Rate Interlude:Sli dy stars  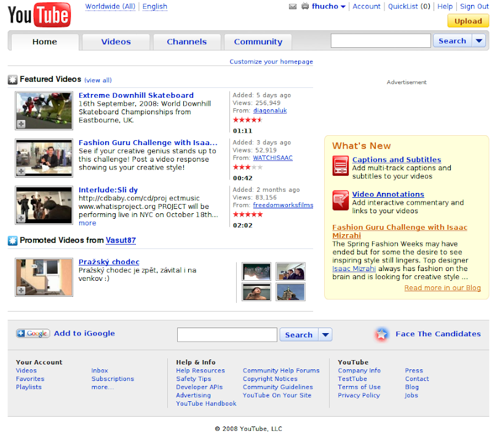click(x=248, y=214)
